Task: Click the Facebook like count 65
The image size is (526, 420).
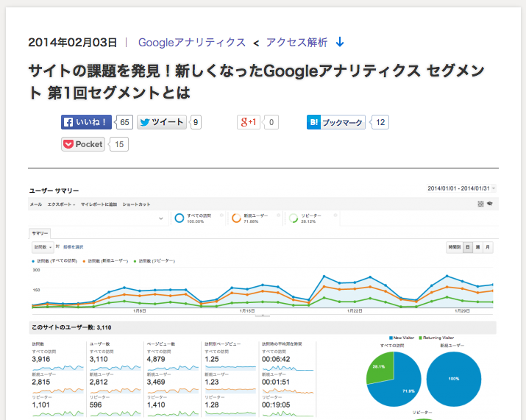Action: click(x=124, y=122)
